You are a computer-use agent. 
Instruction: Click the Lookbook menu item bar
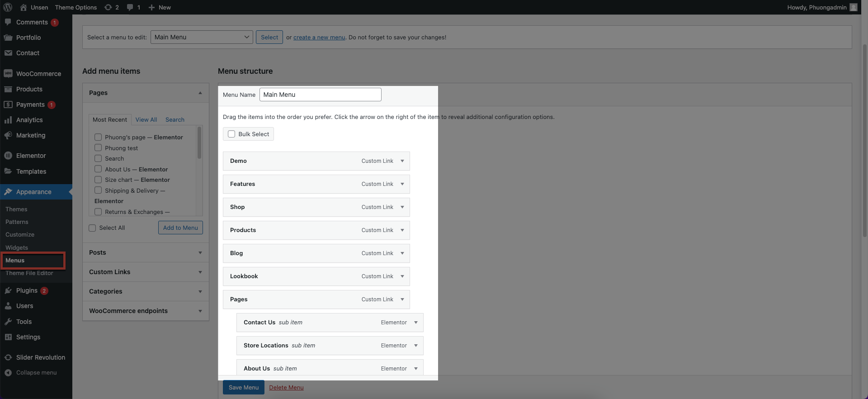pyautogui.click(x=316, y=276)
